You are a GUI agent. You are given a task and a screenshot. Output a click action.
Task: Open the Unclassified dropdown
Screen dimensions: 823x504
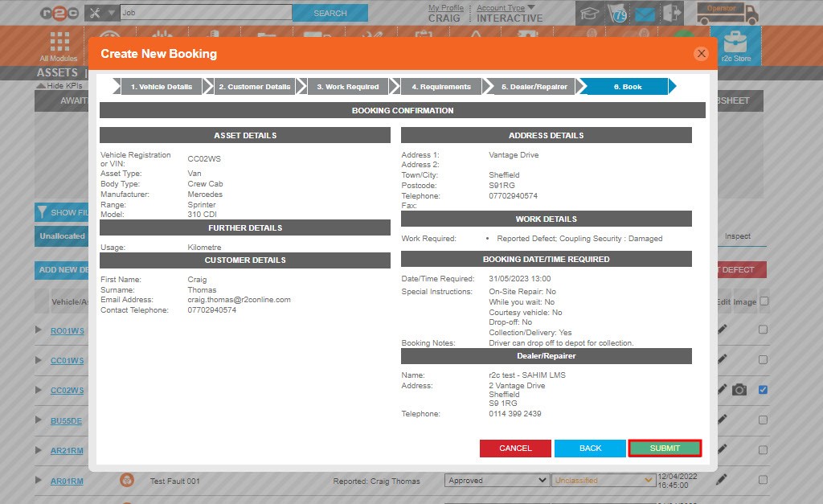pyautogui.click(x=603, y=481)
